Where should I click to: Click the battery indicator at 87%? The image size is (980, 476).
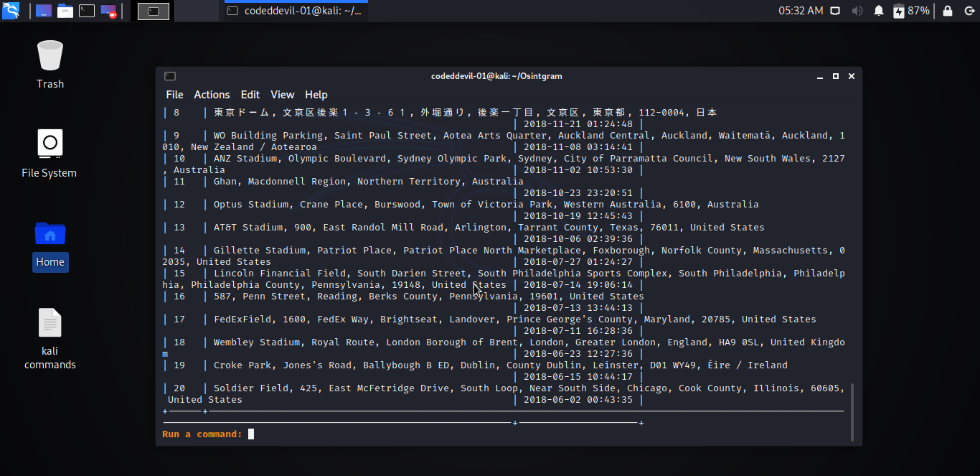coord(910,11)
